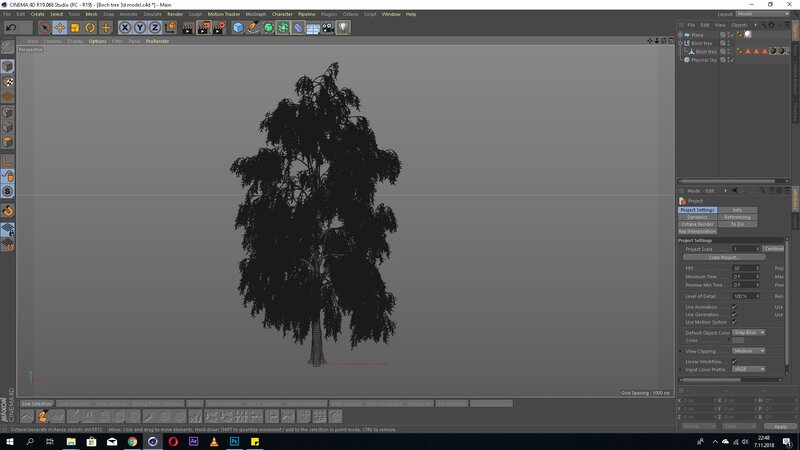Open the Input Color Profile dropdown

[749, 369]
